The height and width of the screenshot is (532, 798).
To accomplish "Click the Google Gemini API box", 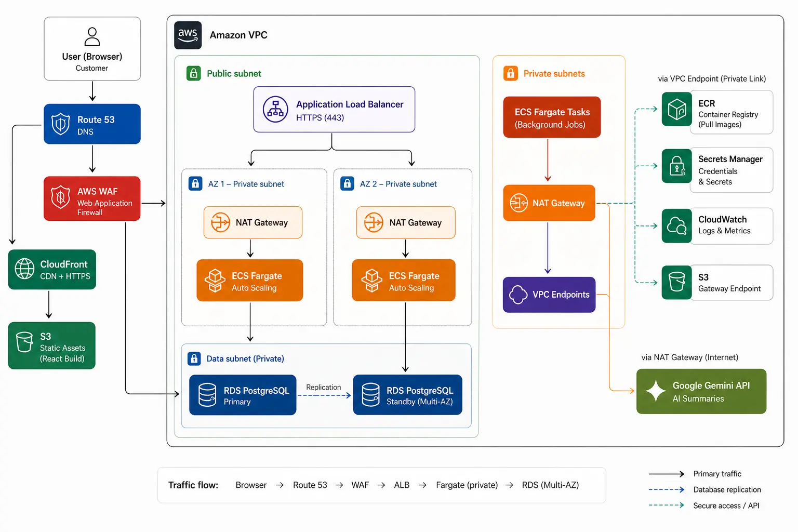I will pyautogui.click(x=701, y=391).
